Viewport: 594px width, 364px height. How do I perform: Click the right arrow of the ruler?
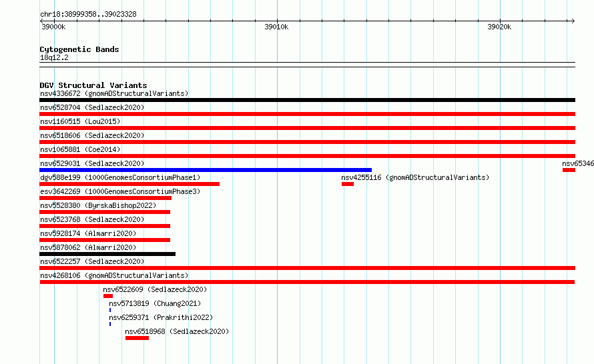[x=573, y=21]
